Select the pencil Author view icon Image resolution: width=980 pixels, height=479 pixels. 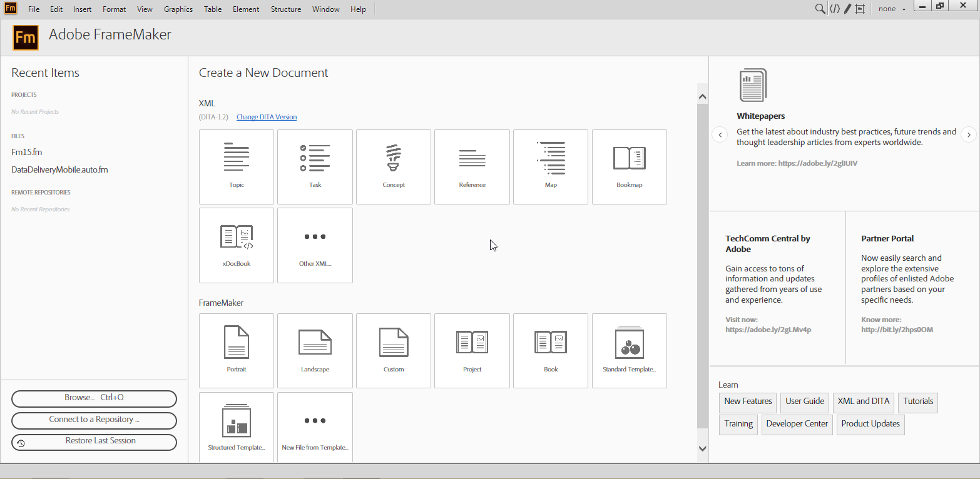847,9
